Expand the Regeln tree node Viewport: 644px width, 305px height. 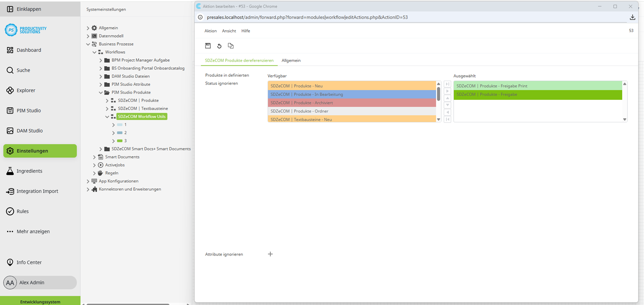click(x=94, y=173)
